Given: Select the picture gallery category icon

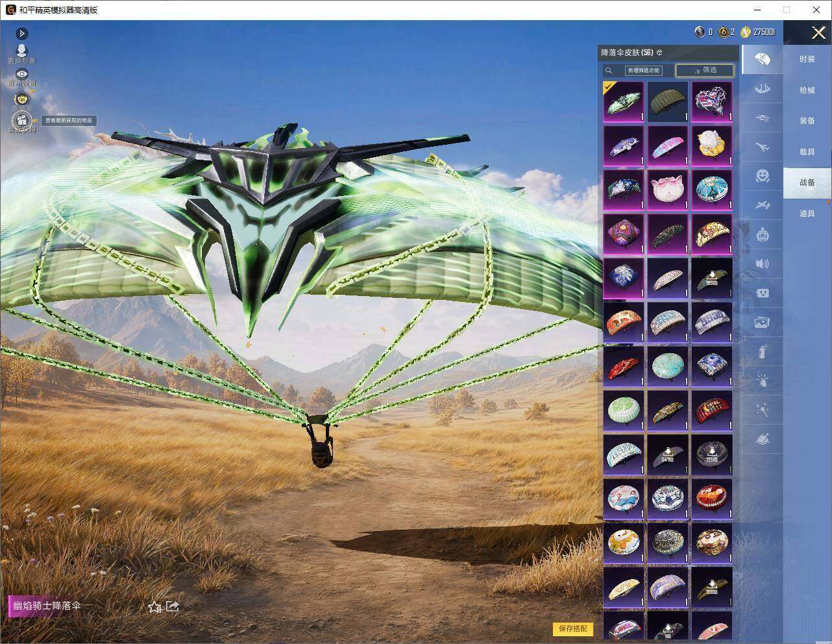Looking at the screenshot, I should [x=763, y=322].
